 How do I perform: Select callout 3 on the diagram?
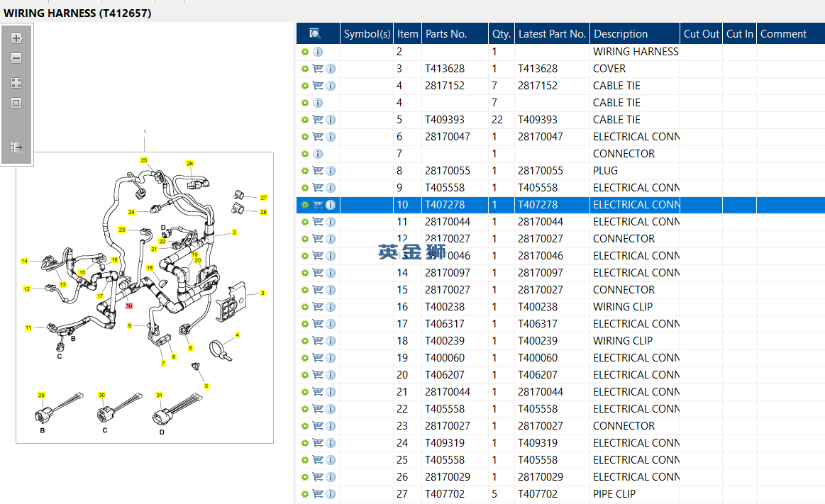click(262, 293)
